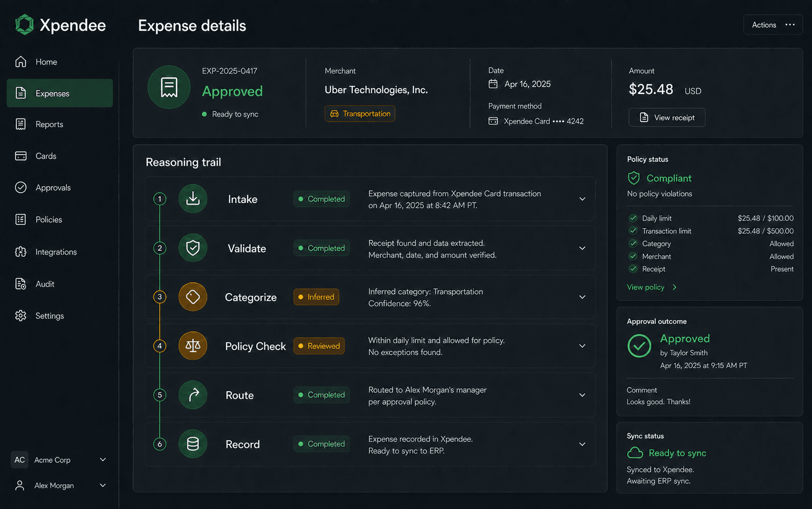Screen dimensions: 812x509
Task: Expand the Validate step details
Action: click(582, 248)
